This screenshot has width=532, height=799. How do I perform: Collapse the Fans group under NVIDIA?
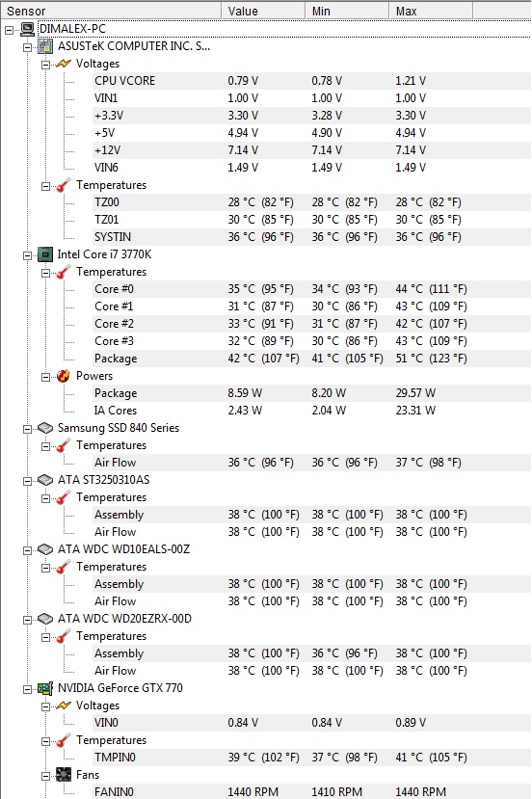tap(46, 776)
